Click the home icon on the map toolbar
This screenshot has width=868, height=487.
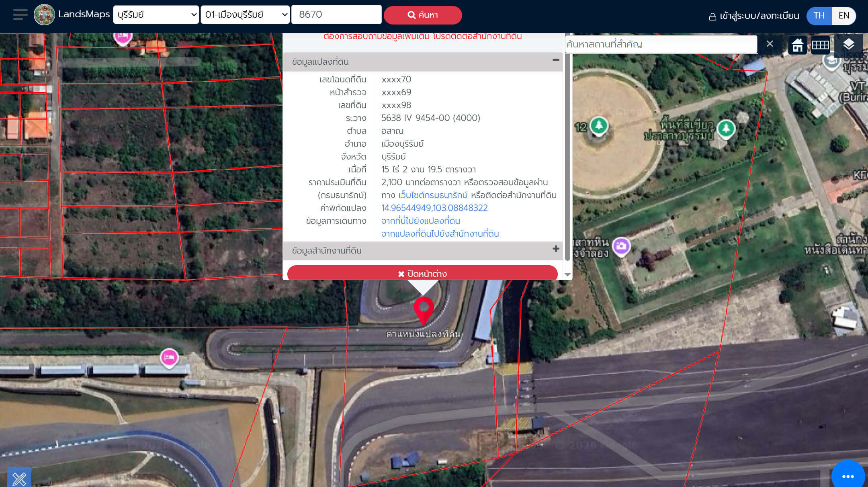[x=798, y=45]
